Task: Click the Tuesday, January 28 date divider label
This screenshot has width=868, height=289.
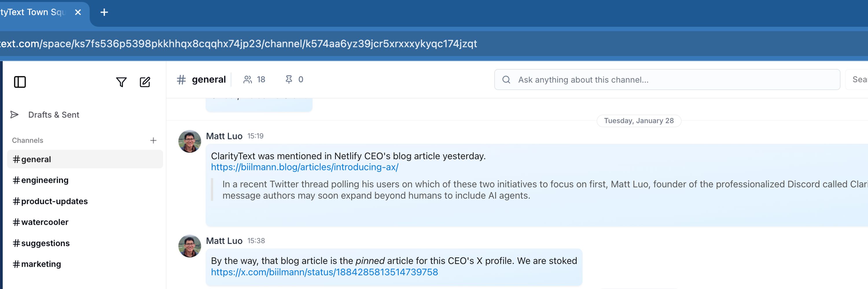Action: pyautogui.click(x=639, y=121)
